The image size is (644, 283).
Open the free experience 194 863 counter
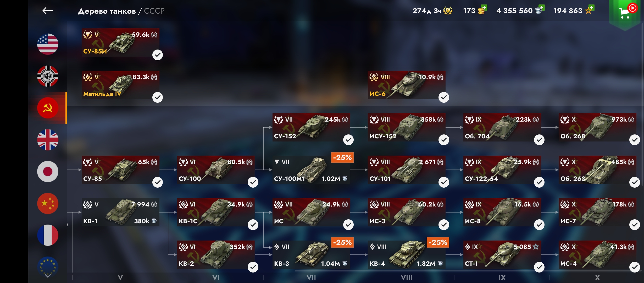coord(573,11)
